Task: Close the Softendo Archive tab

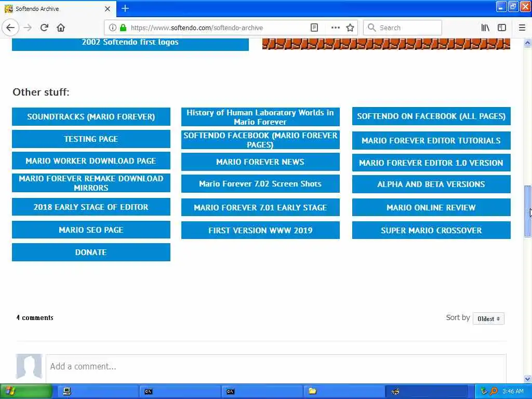Action: click(108, 9)
